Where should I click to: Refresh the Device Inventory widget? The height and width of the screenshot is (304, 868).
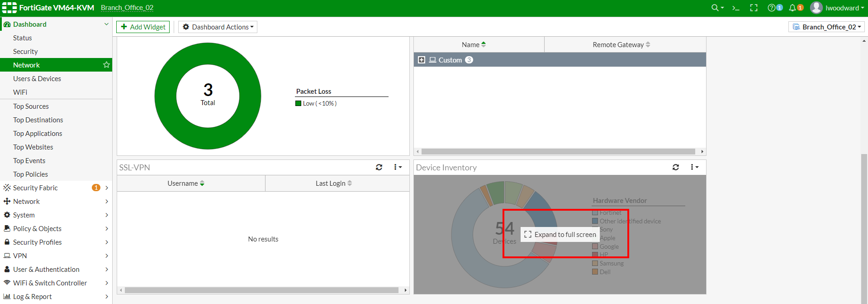coord(676,167)
